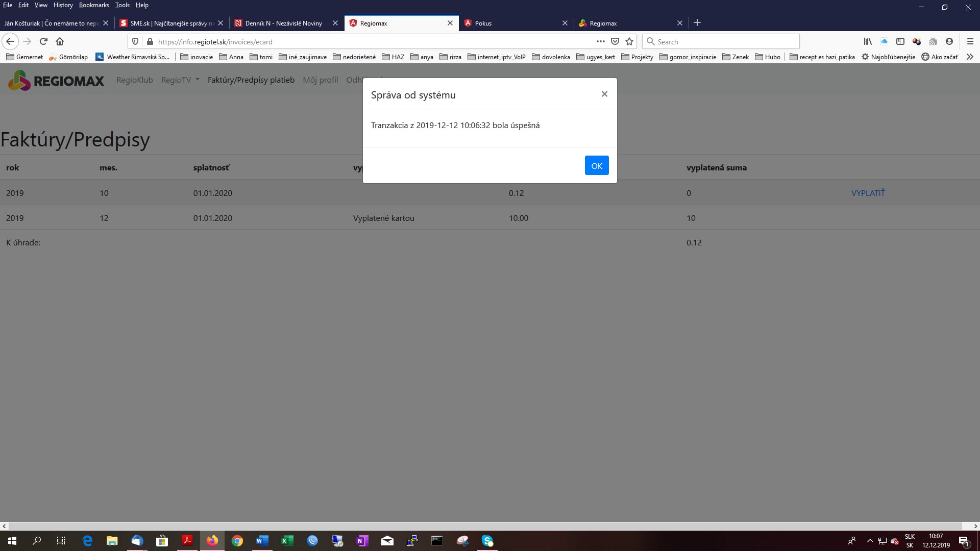
Task: Open Windows Start menu
Action: click(12, 541)
